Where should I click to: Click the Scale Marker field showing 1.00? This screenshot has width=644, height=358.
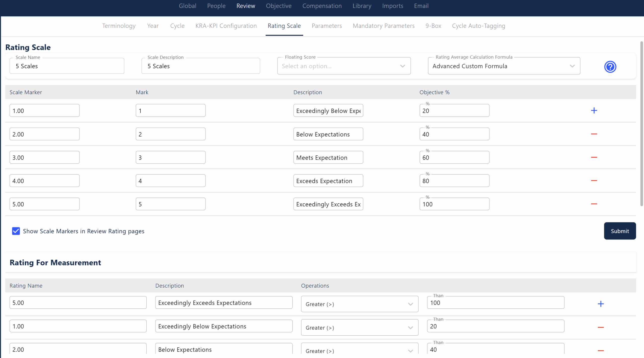click(x=45, y=111)
